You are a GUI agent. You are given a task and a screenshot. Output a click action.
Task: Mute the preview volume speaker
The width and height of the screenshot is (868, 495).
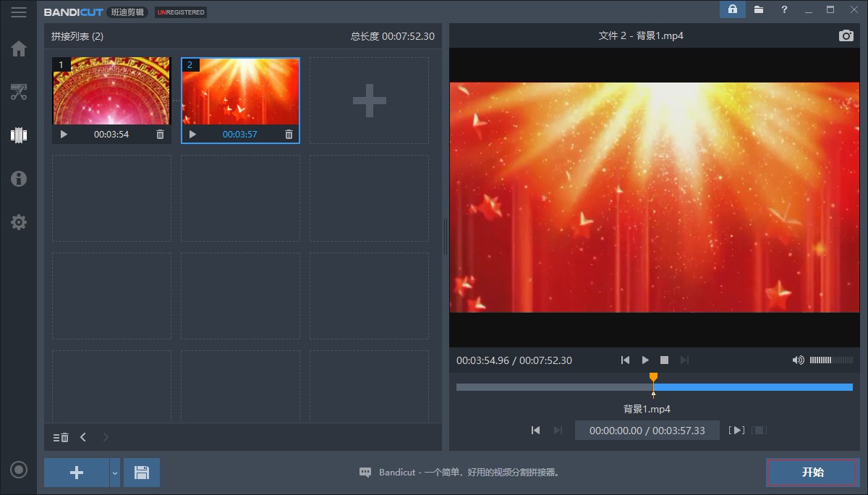point(798,360)
